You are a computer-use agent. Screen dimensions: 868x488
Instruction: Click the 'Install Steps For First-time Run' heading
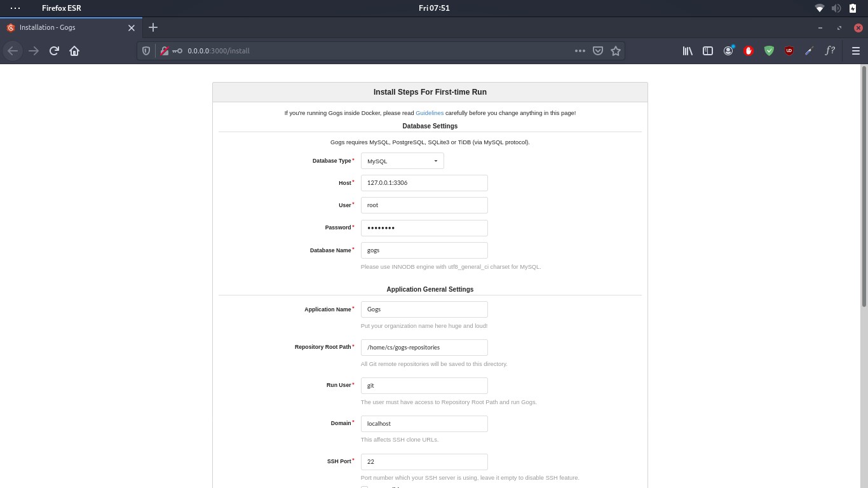point(430,92)
